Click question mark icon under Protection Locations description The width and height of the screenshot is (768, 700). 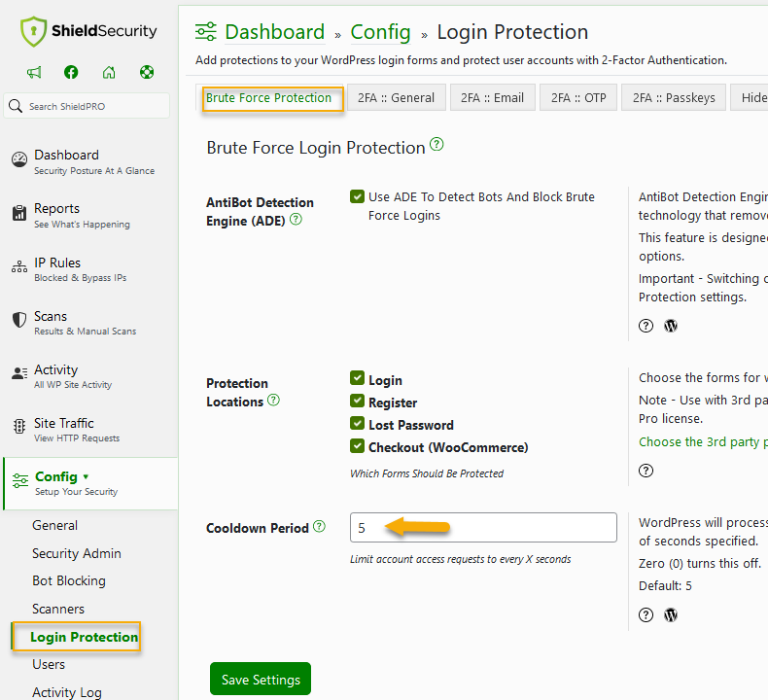646,471
